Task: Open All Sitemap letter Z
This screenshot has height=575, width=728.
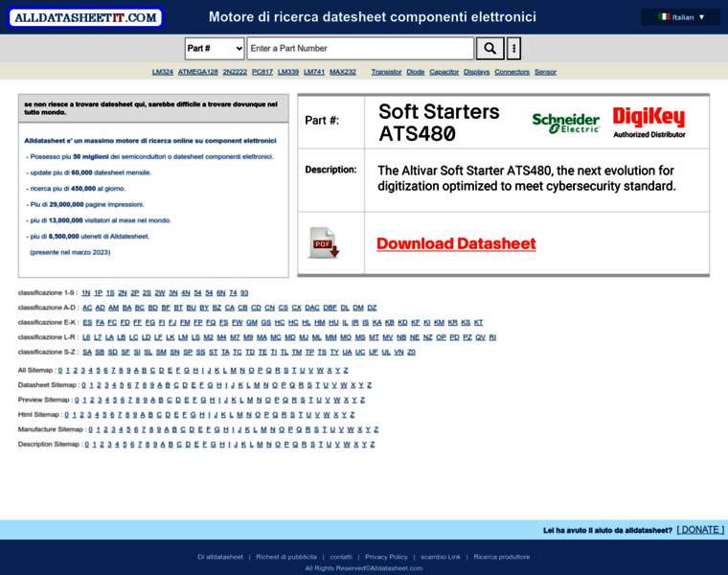Action: [x=346, y=371]
